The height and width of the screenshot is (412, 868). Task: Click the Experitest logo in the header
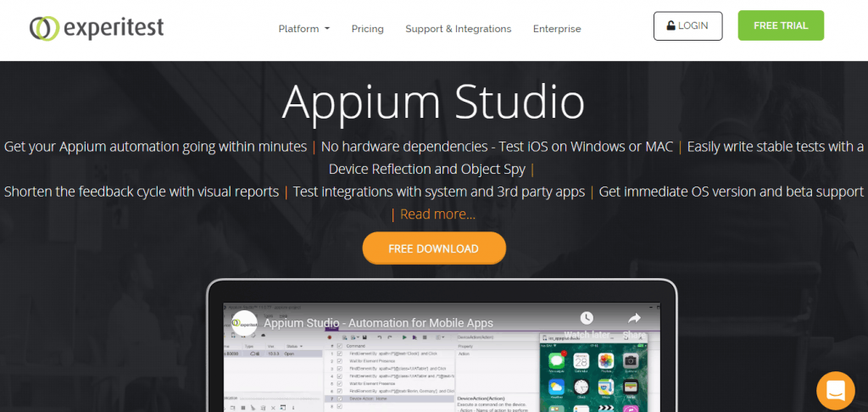97,28
